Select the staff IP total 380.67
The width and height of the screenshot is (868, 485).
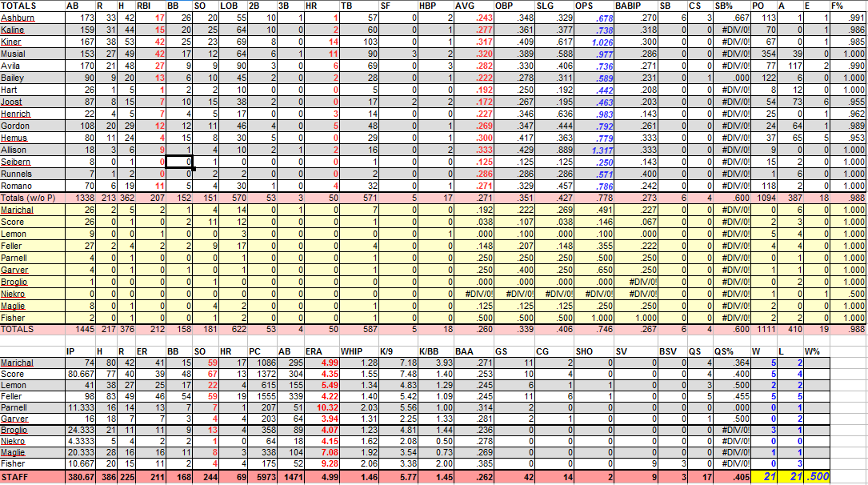pos(81,477)
